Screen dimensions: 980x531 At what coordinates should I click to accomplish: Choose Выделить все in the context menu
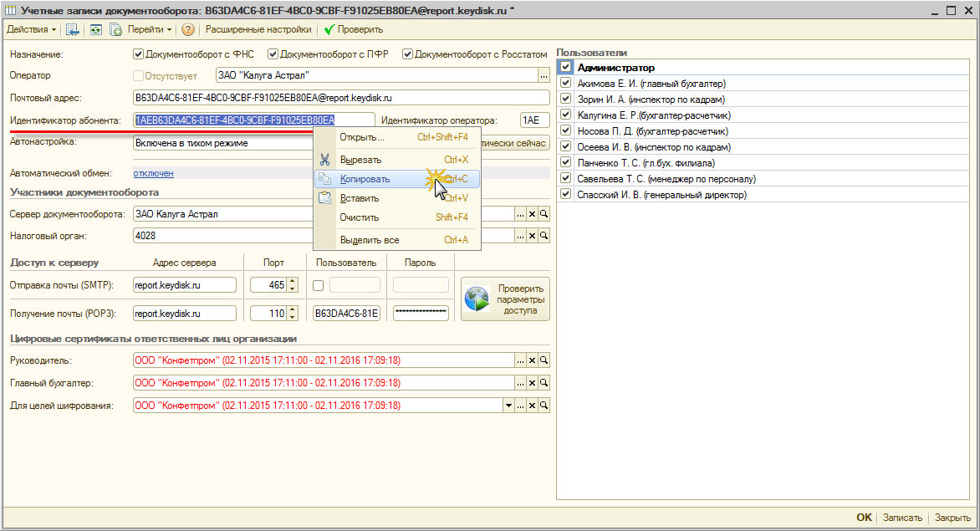point(397,240)
